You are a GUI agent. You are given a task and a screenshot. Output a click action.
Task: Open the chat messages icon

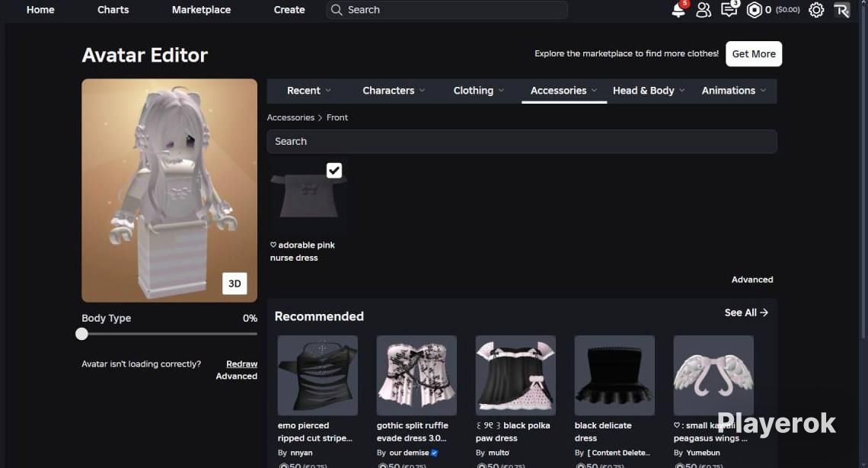[729, 10]
